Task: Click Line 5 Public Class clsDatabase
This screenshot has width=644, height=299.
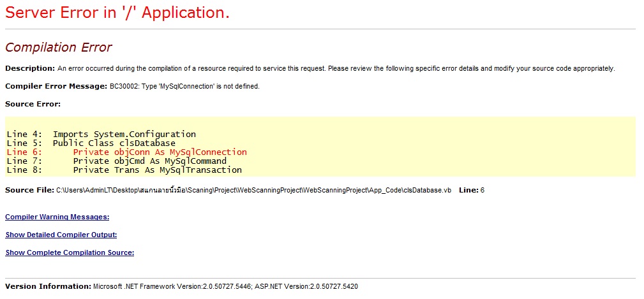Action: 91,143
